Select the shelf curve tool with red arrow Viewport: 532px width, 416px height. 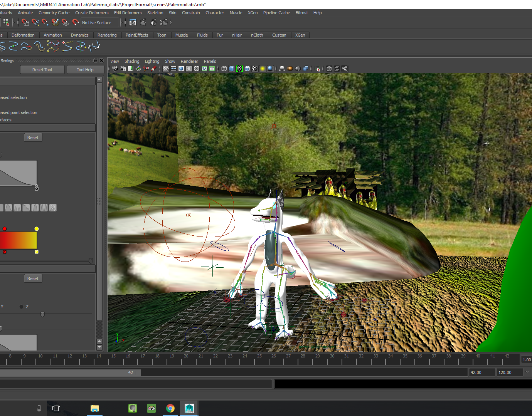point(27,47)
